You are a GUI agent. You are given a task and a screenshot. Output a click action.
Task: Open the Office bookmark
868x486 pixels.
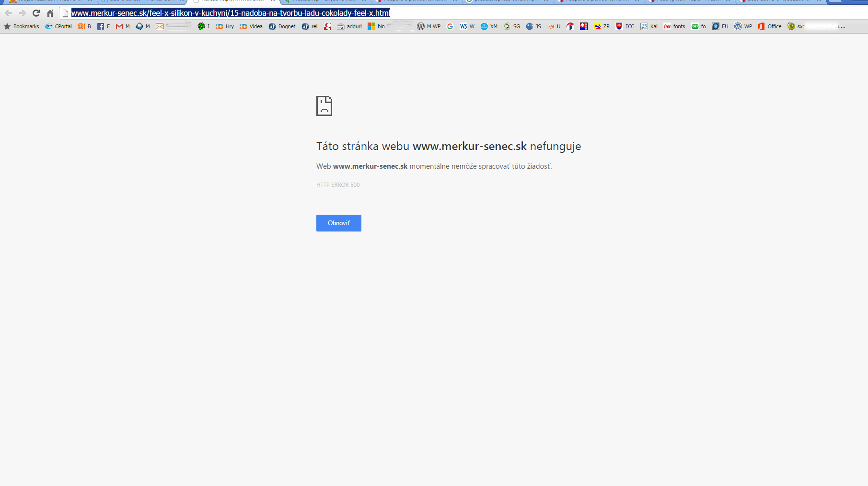(x=770, y=26)
